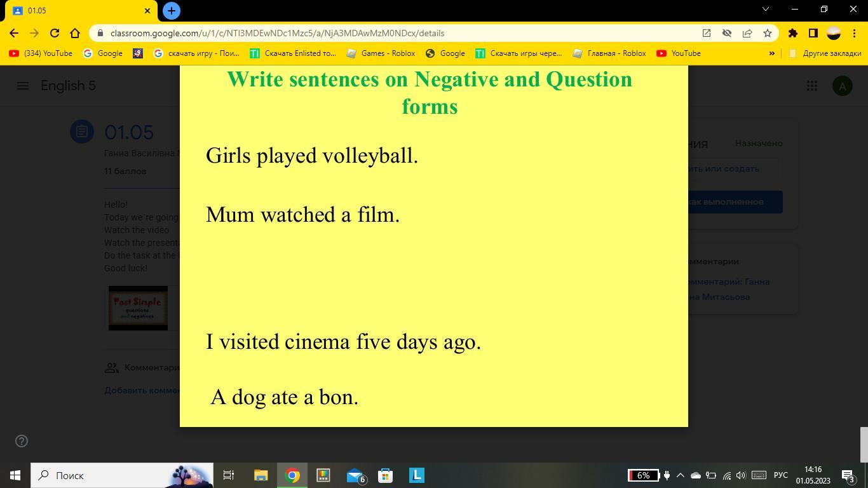Click the sentence "Girls played volleyball."
Viewport: 868px width, 488px height.
point(312,155)
